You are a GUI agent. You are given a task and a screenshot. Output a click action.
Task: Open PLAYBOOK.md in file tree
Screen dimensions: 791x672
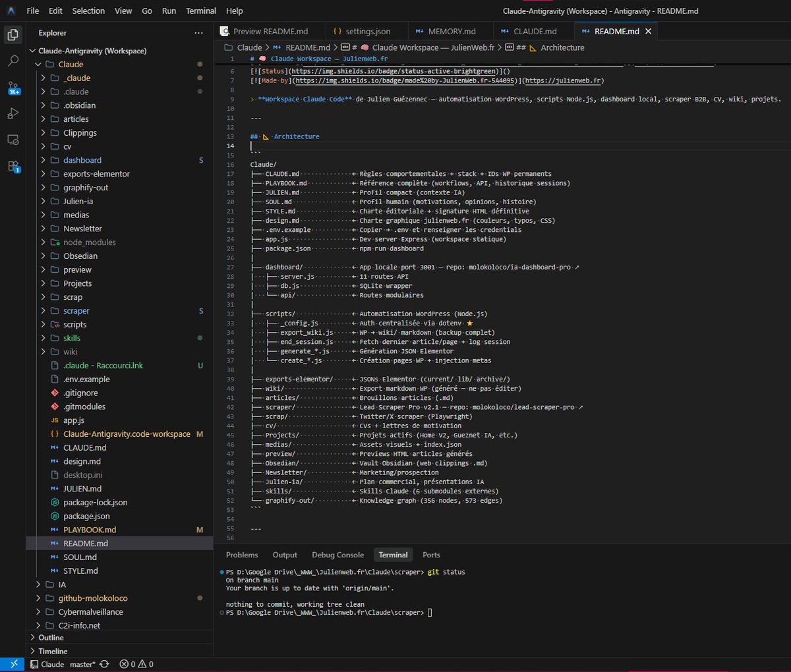click(119, 530)
